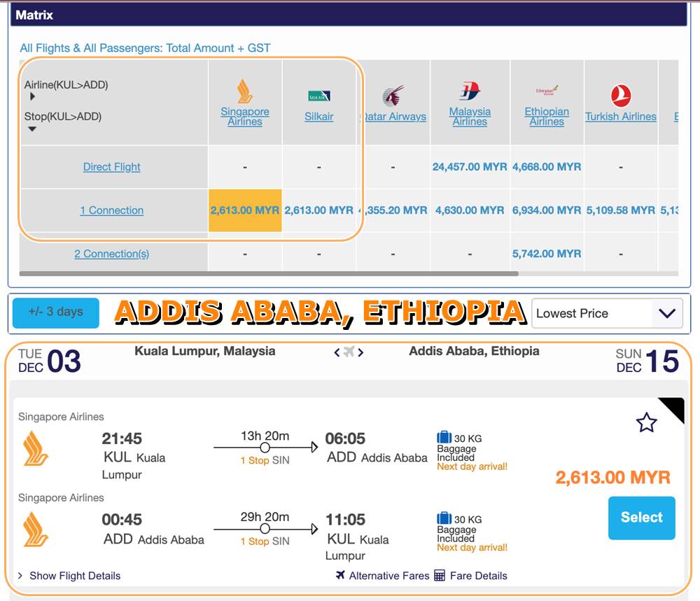Open the Singapore Airlines link
700x601 pixels.
(x=244, y=116)
